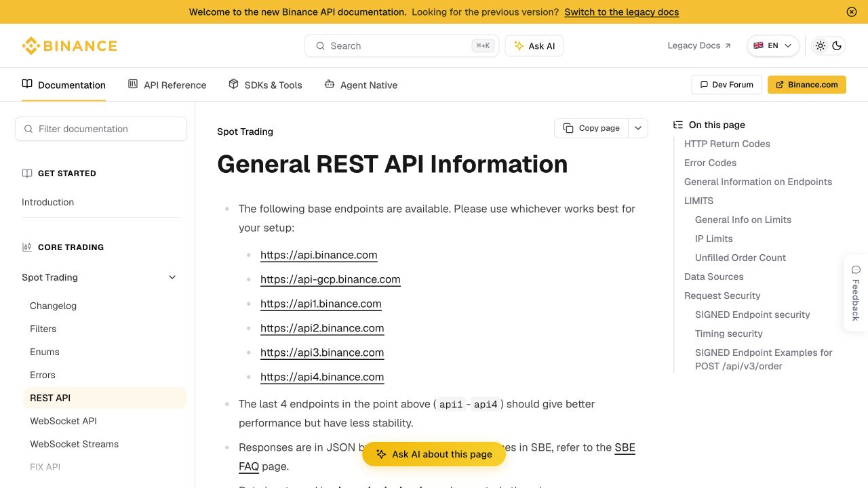This screenshot has width=868, height=488.
Task: Open https://api-gcp.binance.com link
Action: 330,279
